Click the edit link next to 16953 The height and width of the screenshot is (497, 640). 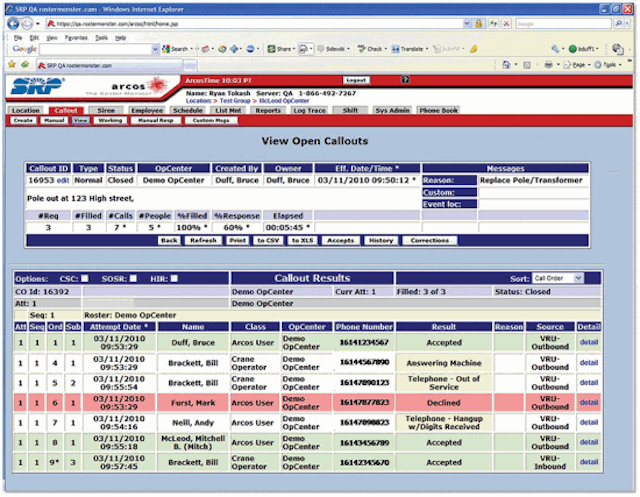(63, 180)
